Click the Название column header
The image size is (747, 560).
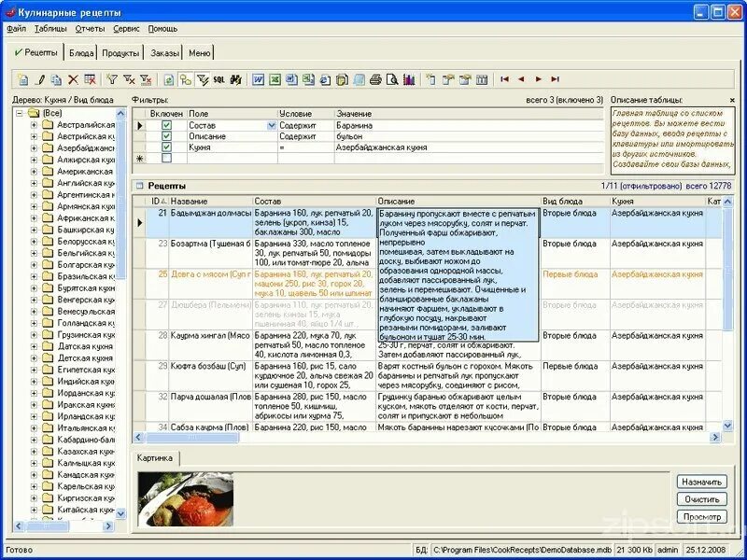tap(210, 202)
